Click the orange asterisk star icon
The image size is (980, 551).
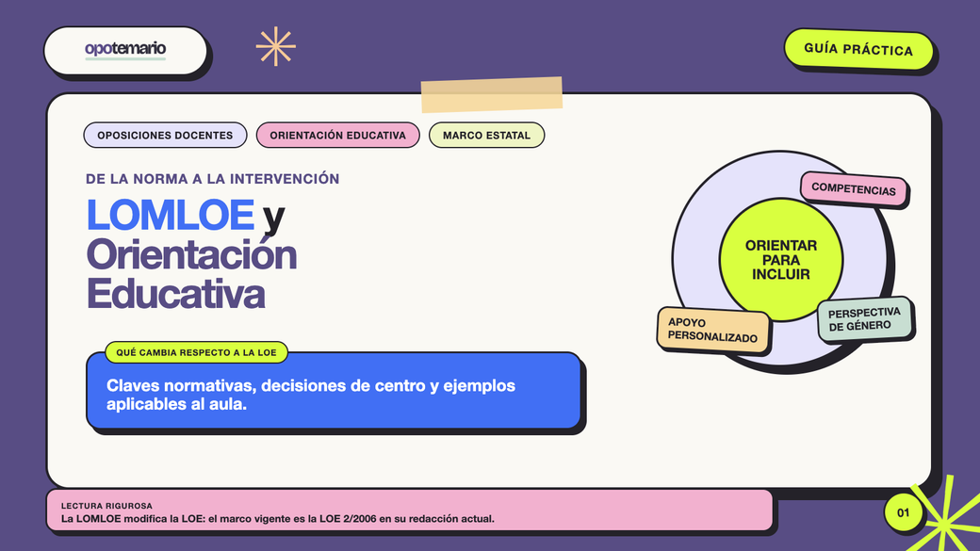click(x=275, y=46)
